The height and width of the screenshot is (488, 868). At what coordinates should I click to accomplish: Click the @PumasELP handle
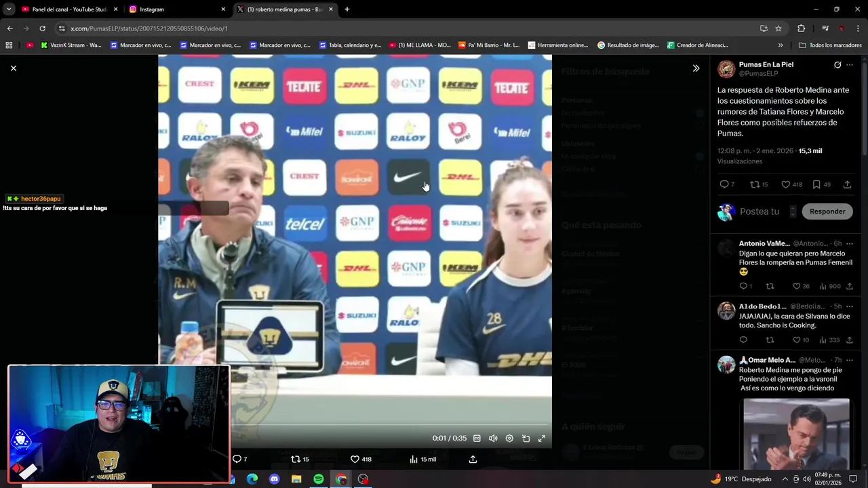tap(758, 73)
